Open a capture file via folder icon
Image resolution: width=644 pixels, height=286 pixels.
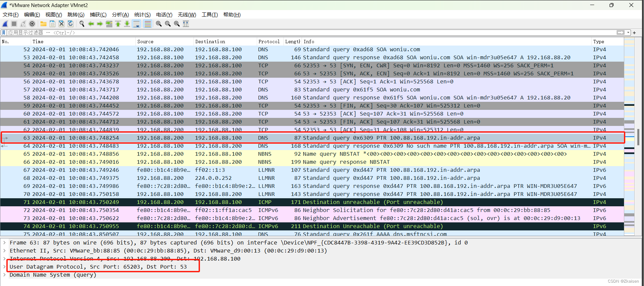(43, 24)
